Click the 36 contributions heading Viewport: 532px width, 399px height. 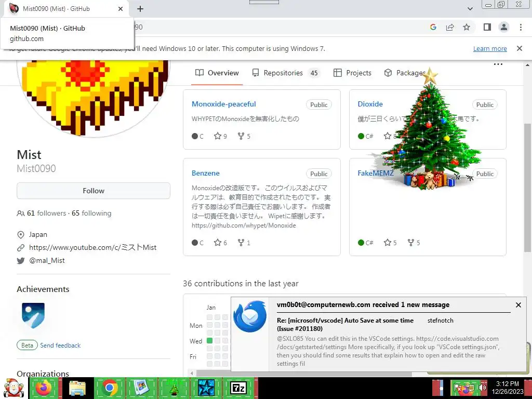click(241, 284)
